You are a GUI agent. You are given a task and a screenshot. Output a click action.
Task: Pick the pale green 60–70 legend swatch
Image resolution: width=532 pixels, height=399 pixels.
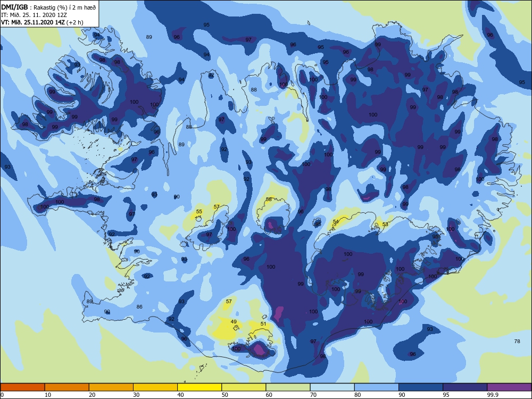(x=288, y=387)
